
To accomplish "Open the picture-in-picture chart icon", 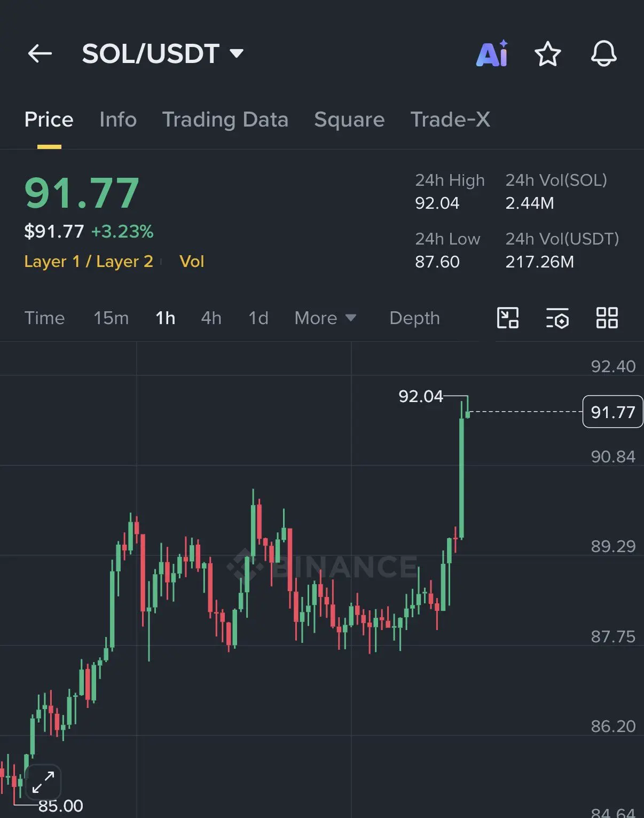I will [508, 318].
